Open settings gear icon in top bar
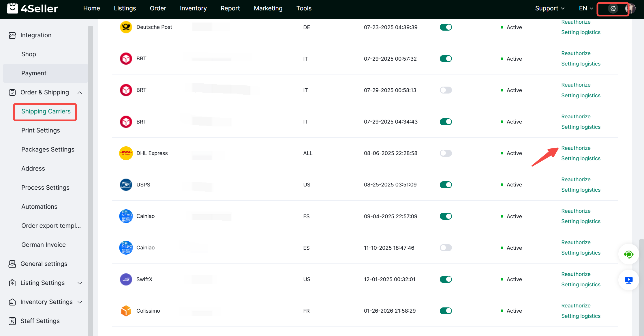 [613, 8]
